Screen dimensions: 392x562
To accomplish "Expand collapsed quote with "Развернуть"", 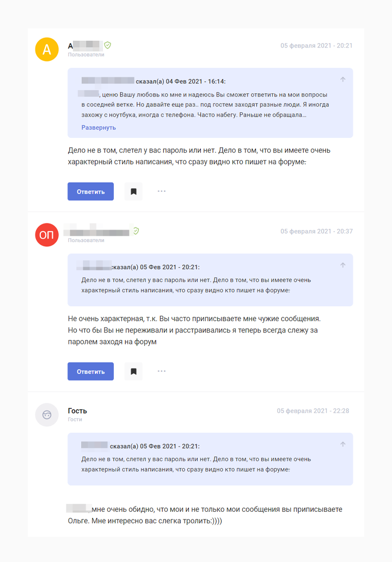I will [99, 128].
